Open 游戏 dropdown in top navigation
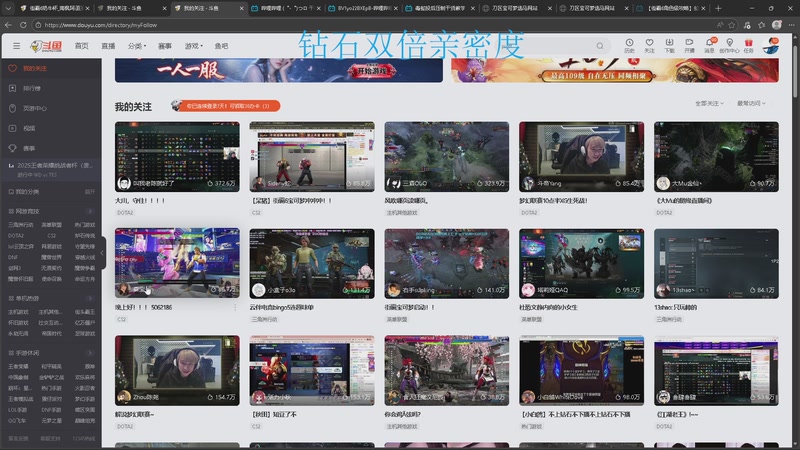The image size is (800, 450). 193,46
